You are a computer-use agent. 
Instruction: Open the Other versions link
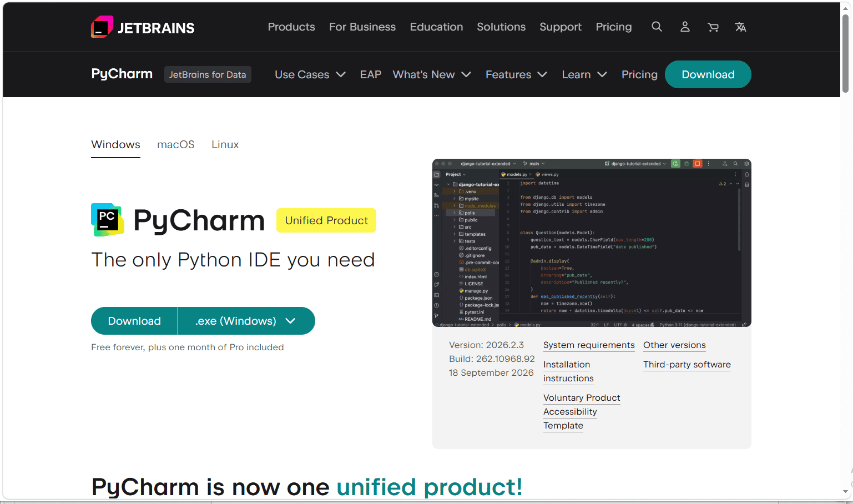[x=674, y=345]
